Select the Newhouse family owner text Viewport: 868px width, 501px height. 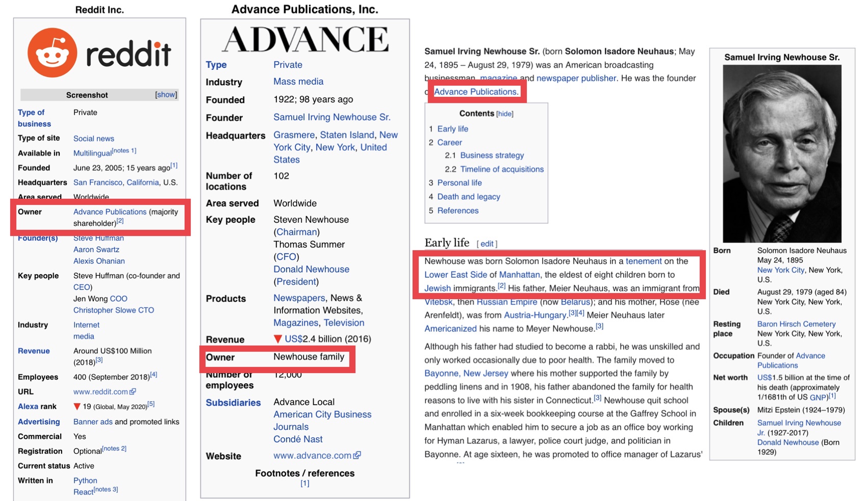[x=309, y=357]
